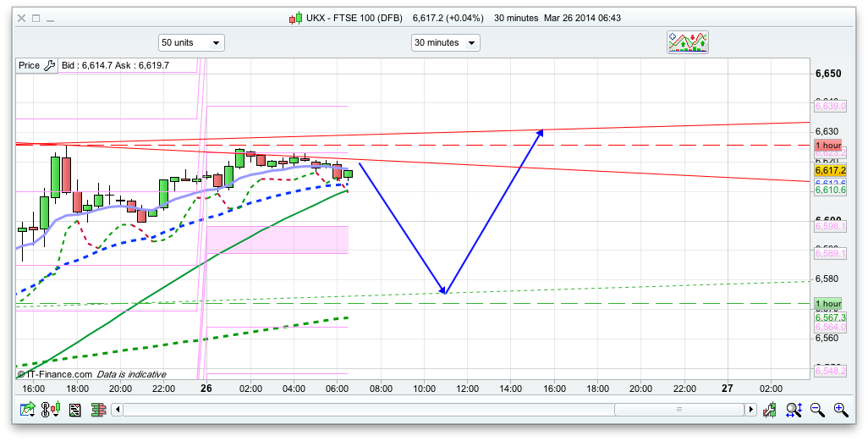Click the Price settings wrench icon

[x=49, y=65]
